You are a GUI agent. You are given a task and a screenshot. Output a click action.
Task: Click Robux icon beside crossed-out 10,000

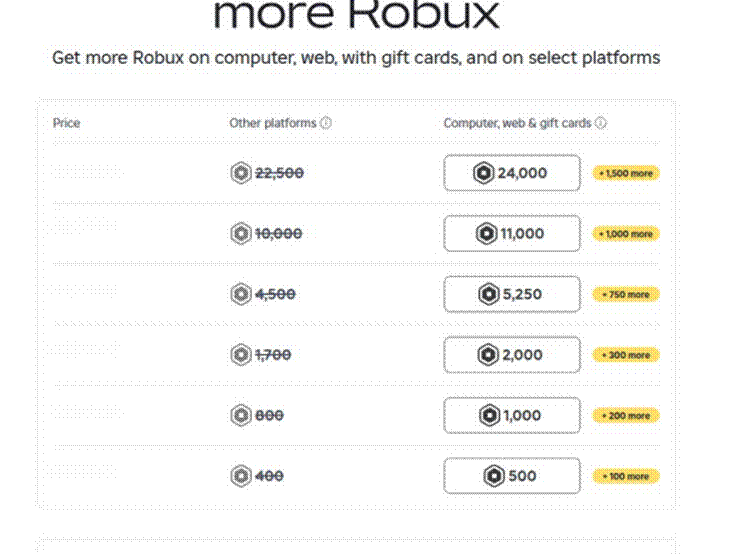241,233
